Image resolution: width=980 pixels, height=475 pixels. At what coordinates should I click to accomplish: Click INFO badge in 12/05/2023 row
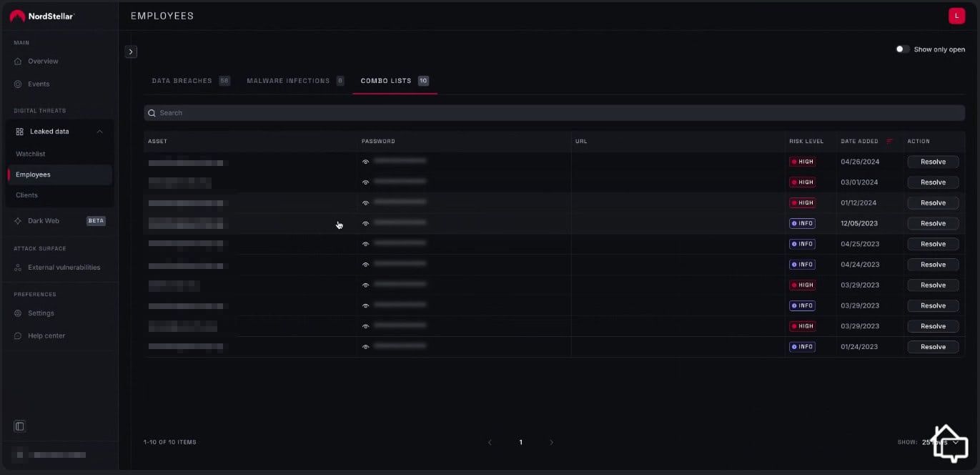coord(802,223)
